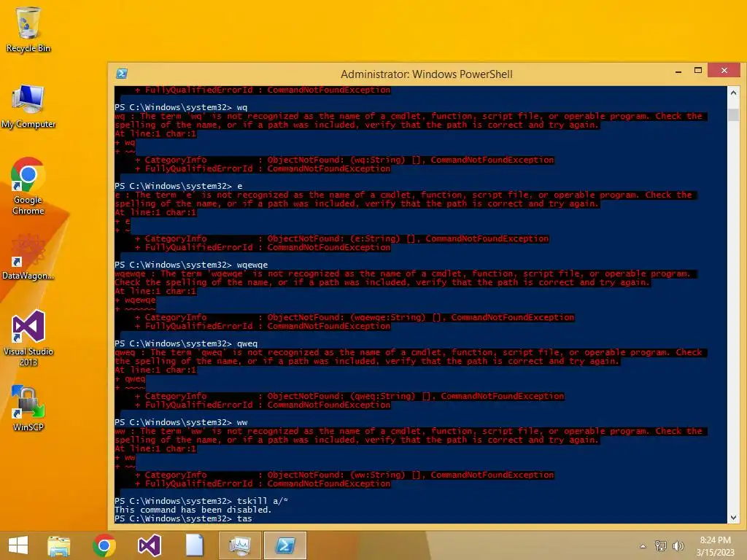The image size is (747, 560).
Task: Open the network status tray icon
Action: point(661,545)
